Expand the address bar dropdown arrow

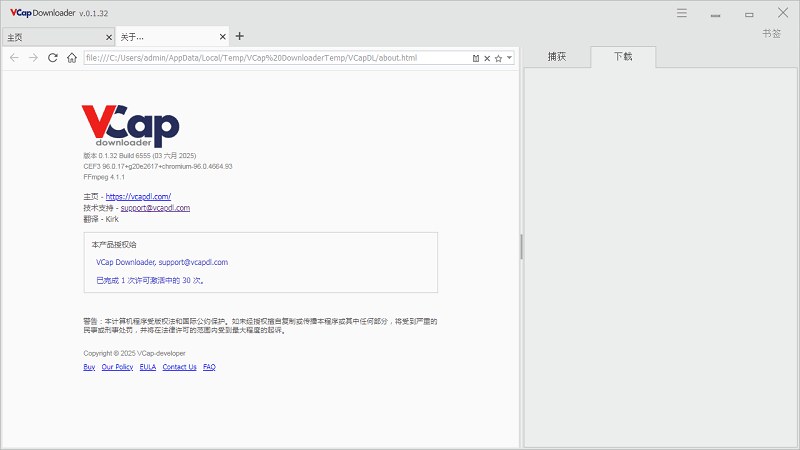point(509,58)
